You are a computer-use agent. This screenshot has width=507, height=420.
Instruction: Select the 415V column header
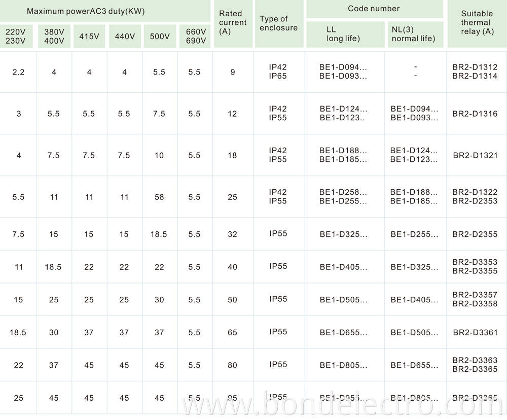[x=89, y=36]
